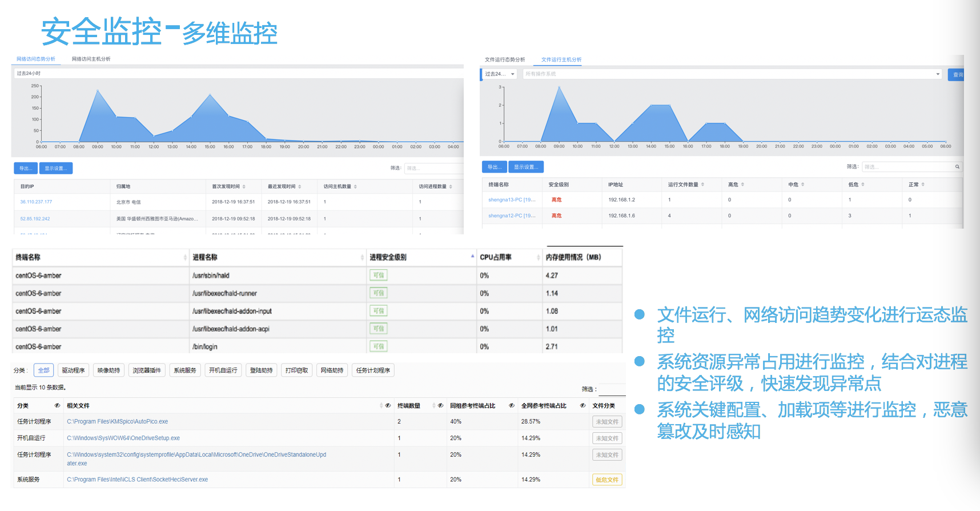The width and height of the screenshot is (980, 511).
Task: Sort the 中危 column arrows
Action: pos(802,185)
